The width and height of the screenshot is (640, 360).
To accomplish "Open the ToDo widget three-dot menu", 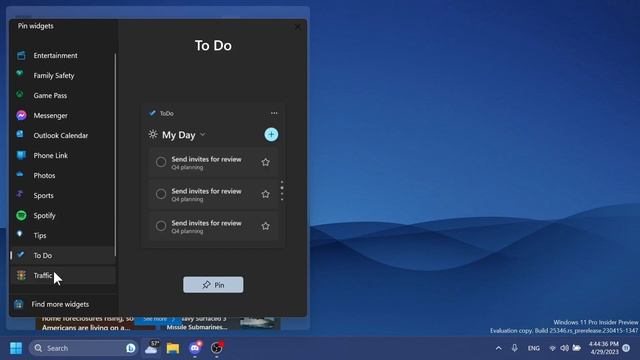I will pos(274,113).
